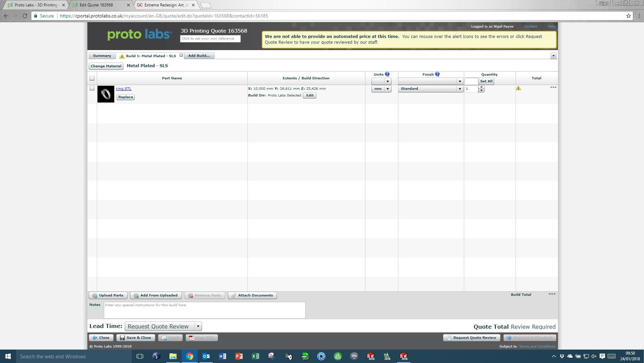
Task: Open PowerPoint from the taskbar
Action: point(239,356)
